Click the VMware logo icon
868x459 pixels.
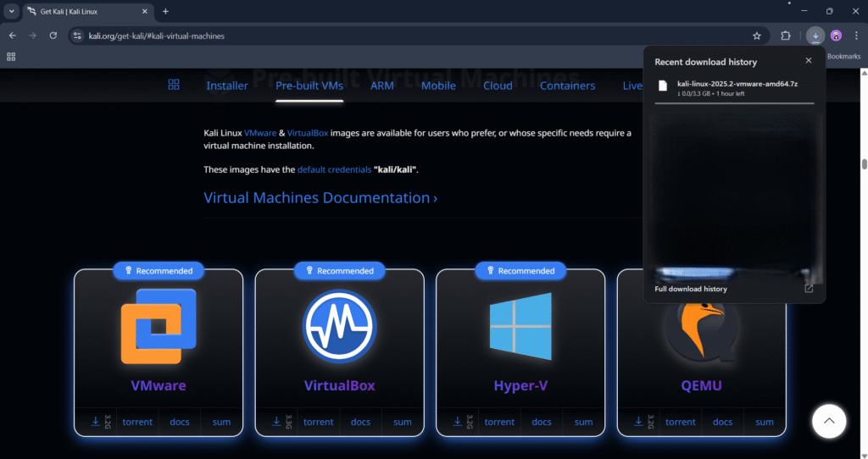pyautogui.click(x=159, y=326)
